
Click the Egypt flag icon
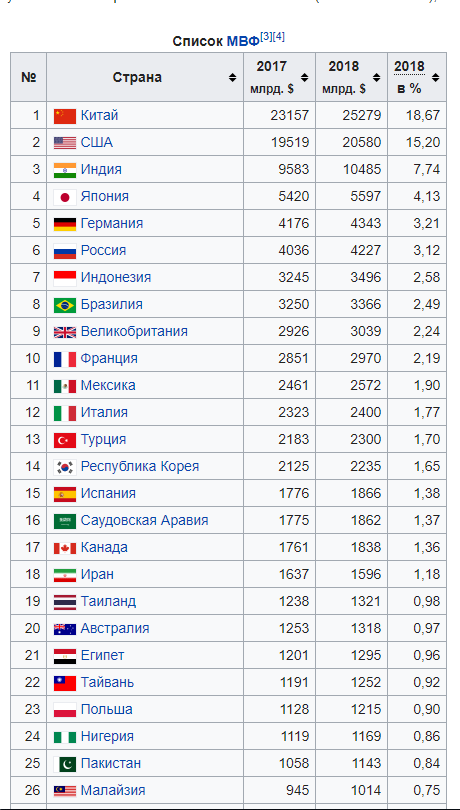[x=65, y=656]
